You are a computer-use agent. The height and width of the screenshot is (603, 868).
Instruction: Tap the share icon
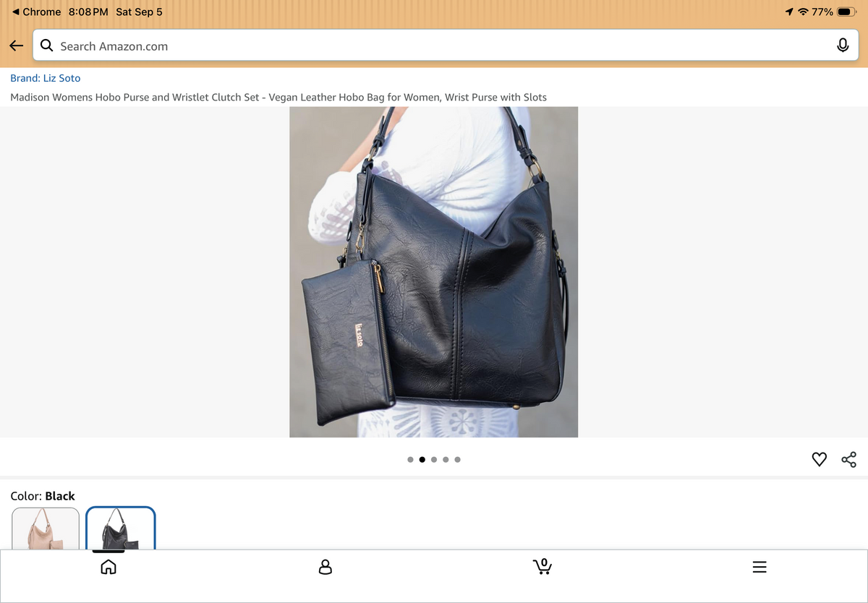pos(849,459)
